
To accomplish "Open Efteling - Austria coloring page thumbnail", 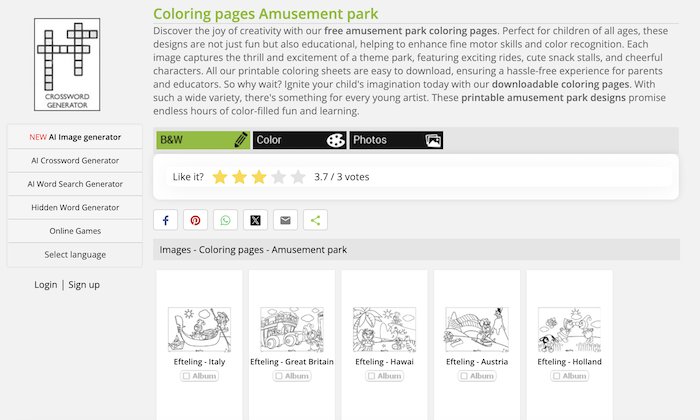I will (477, 329).
